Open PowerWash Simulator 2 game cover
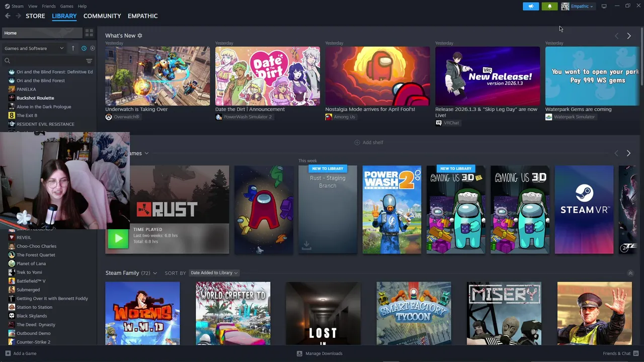This screenshot has width=644, height=362. [392, 210]
